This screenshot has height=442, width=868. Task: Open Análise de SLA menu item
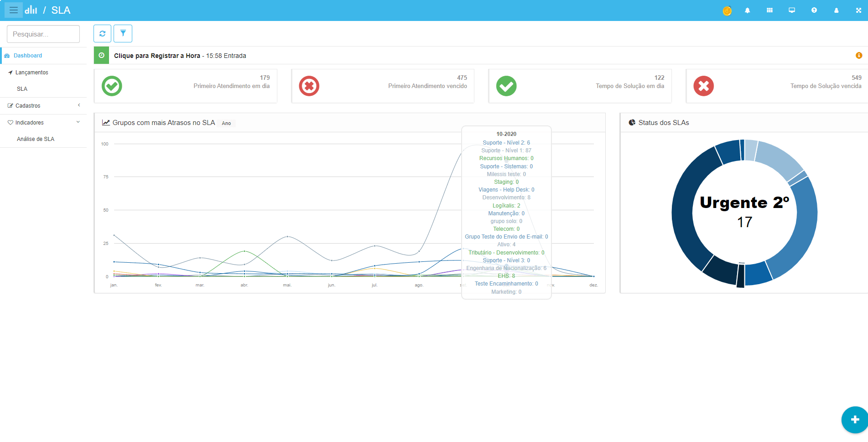tap(36, 139)
